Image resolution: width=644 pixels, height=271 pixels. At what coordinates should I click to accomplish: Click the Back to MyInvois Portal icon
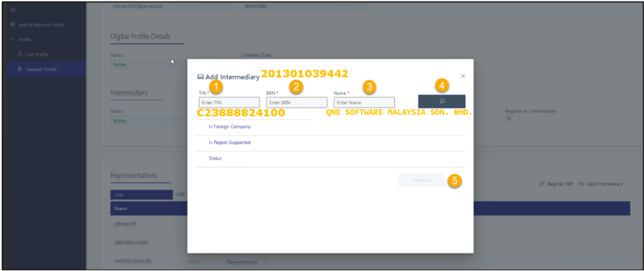pyautogui.click(x=13, y=24)
